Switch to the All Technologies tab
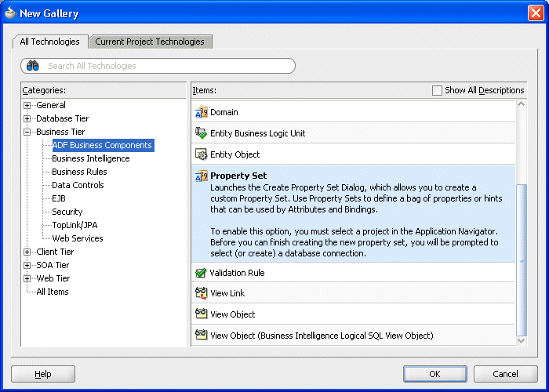The image size is (549, 392). (x=50, y=42)
